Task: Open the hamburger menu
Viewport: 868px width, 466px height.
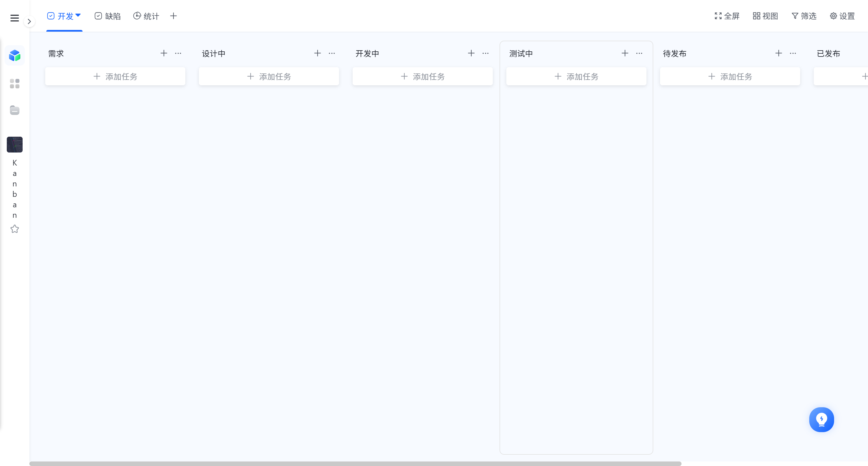Action: click(14, 18)
